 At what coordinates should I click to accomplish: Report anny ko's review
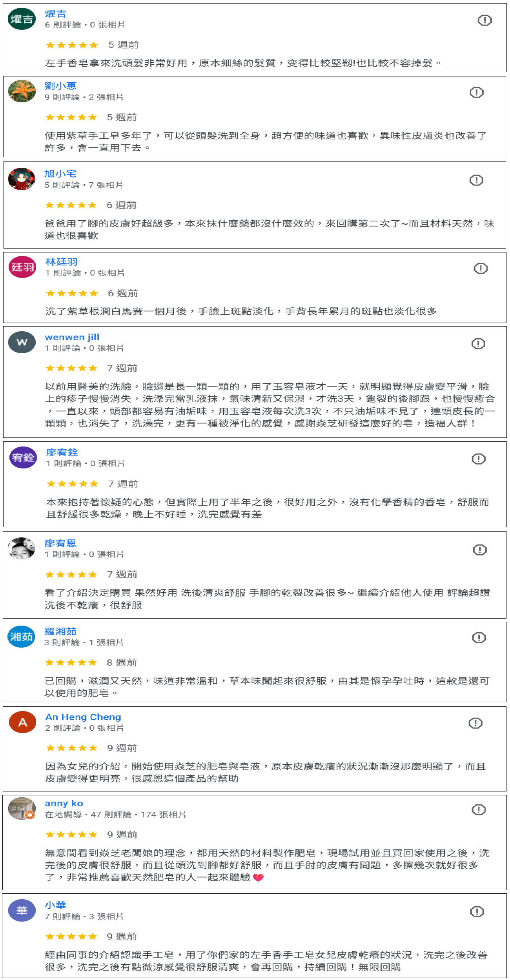click(x=478, y=809)
